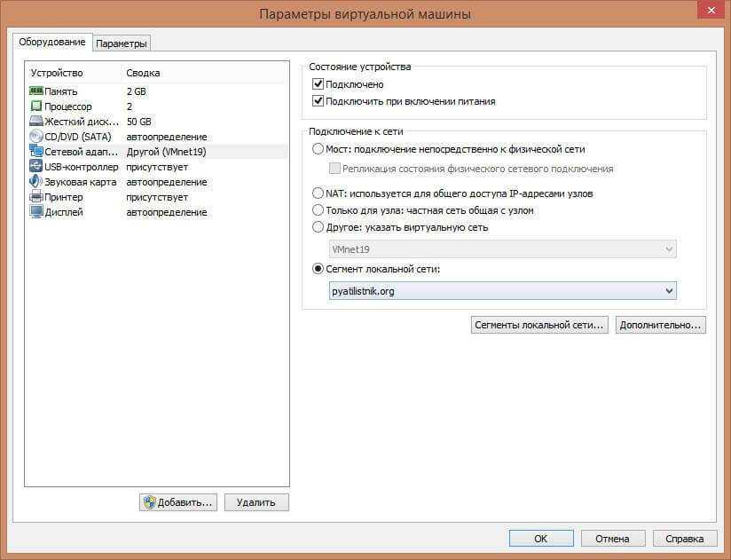Screen dimensions: 731x560
Task: Select the Мост bridged network radio button
Action: click(x=318, y=149)
